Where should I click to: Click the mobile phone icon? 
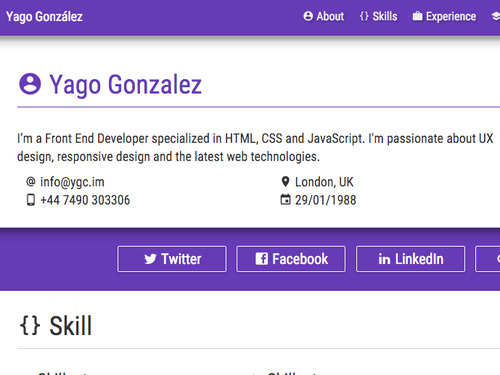(31, 200)
